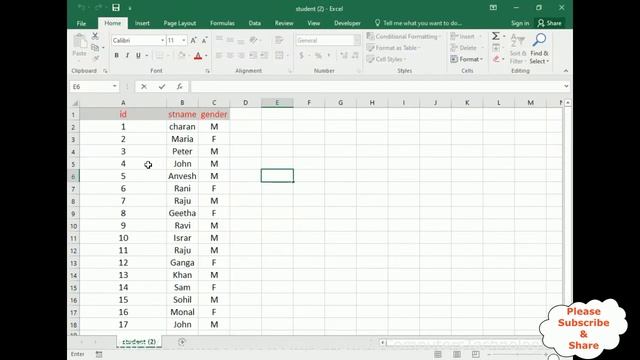Click the Find & Select magnifier icon
The height and width of the screenshot is (360, 640).
539,40
